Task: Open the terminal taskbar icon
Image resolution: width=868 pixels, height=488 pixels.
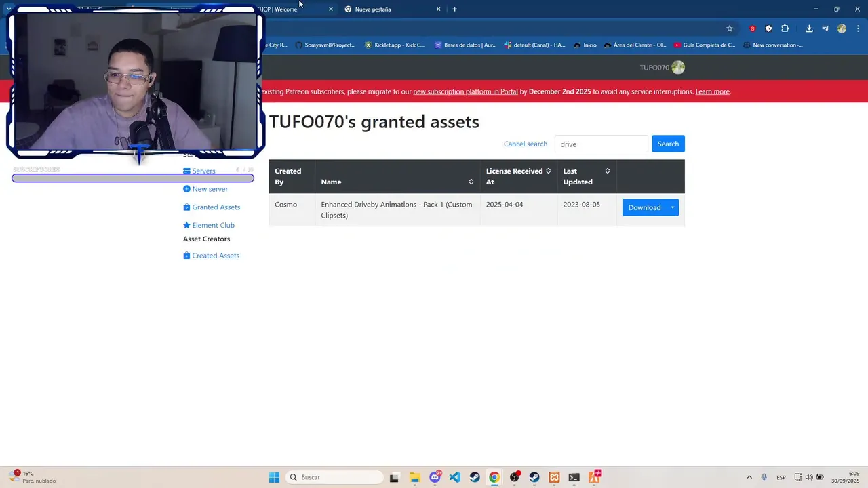Action: [574, 477]
